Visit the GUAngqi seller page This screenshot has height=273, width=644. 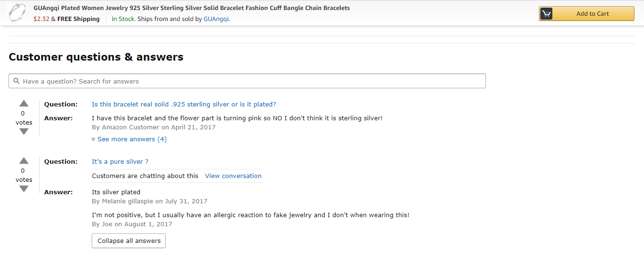(216, 19)
